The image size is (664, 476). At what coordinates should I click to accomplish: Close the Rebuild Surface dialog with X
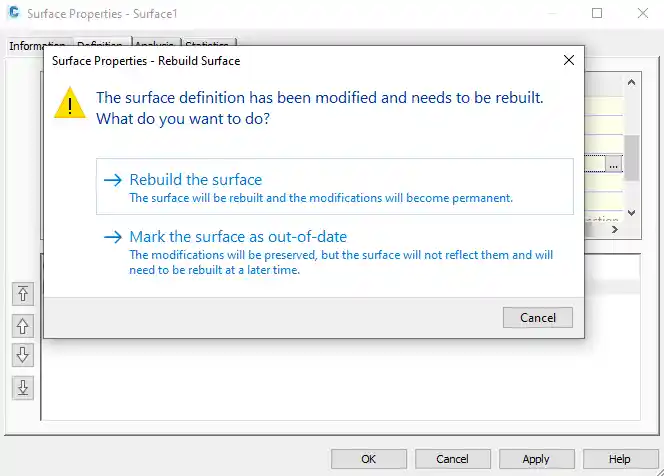(569, 60)
